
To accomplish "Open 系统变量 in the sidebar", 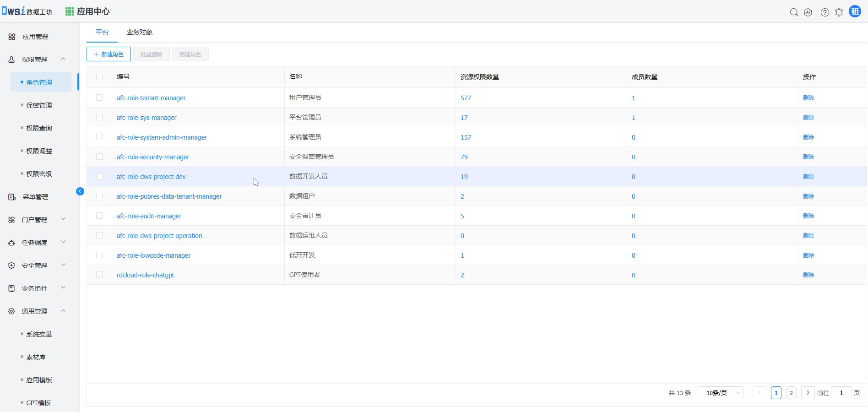I will pos(39,334).
